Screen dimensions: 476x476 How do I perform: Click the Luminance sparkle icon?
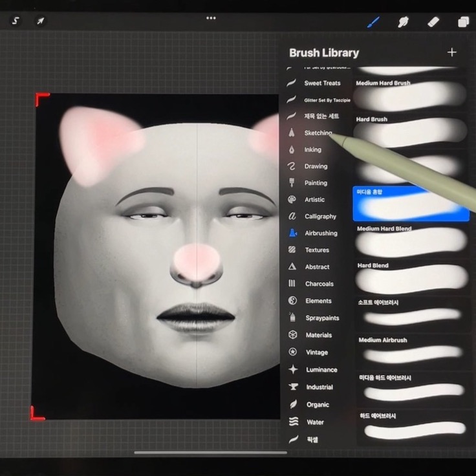point(293,369)
